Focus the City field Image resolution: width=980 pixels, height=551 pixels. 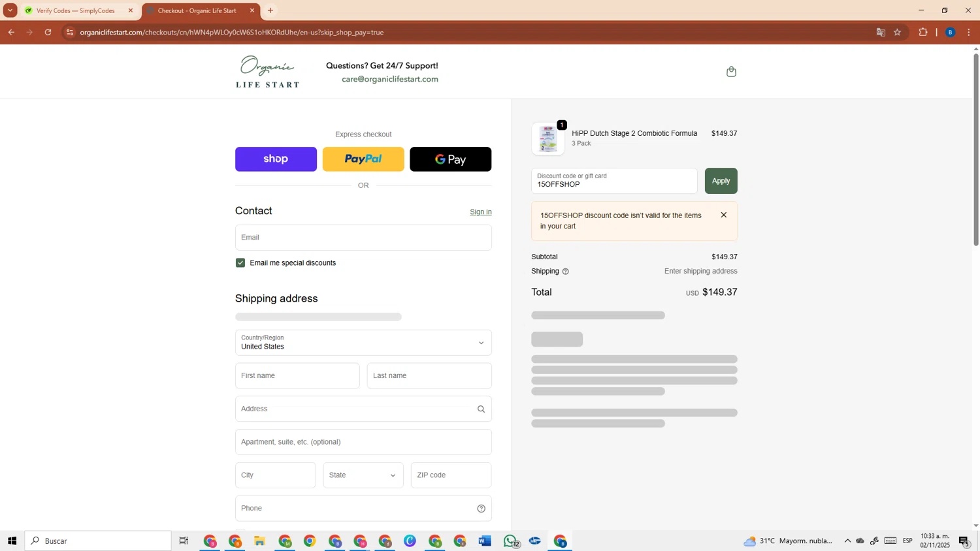[x=276, y=475]
